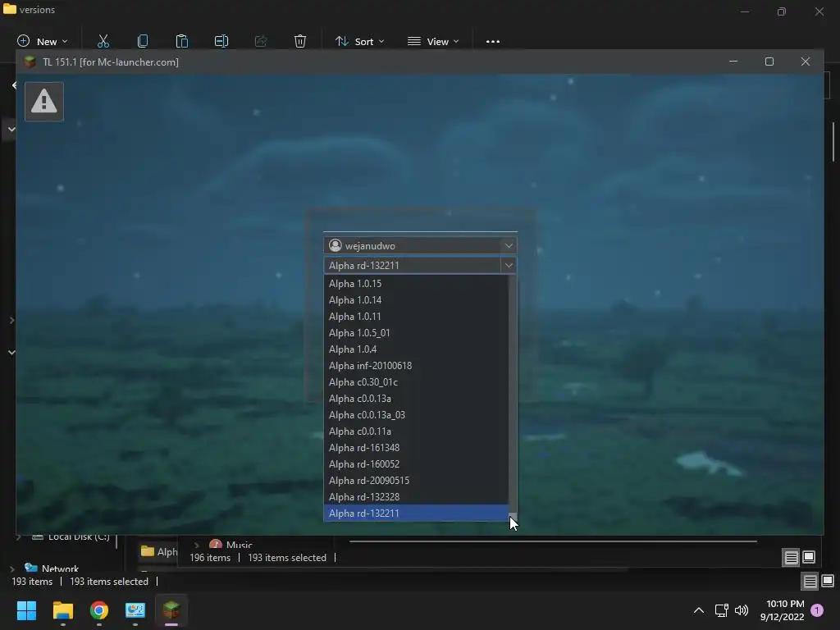Viewport: 840px width, 630px height.
Task: Select version Alpha inf-20100618
Action: click(416, 366)
